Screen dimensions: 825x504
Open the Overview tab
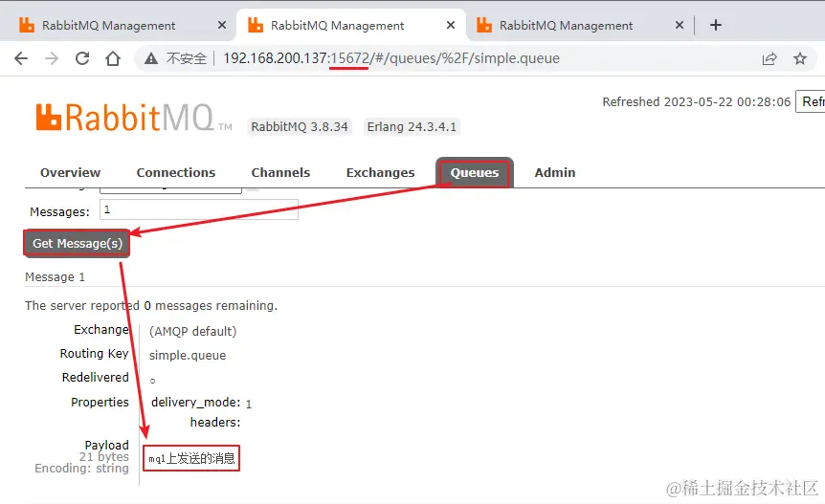(x=70, y=172)
